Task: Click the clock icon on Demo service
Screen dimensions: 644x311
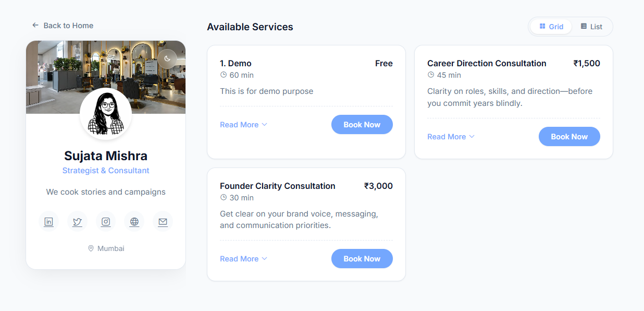Action: pos(224,75)
